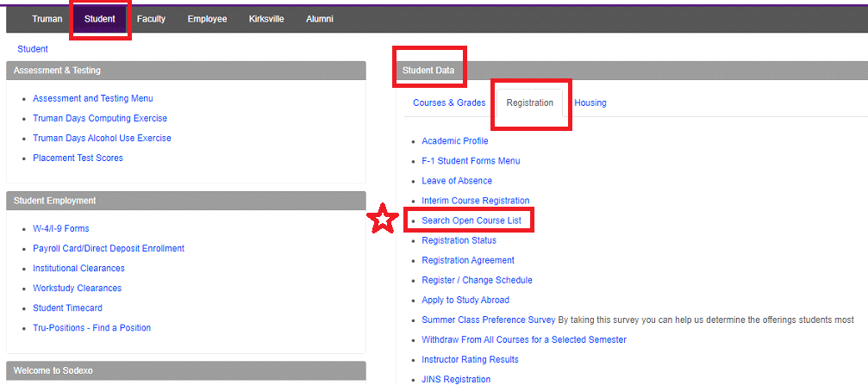The image size is (868, 385).
Task: Open Truman Days Alcohol Use Exercise
Action: [x=102, y=139]
